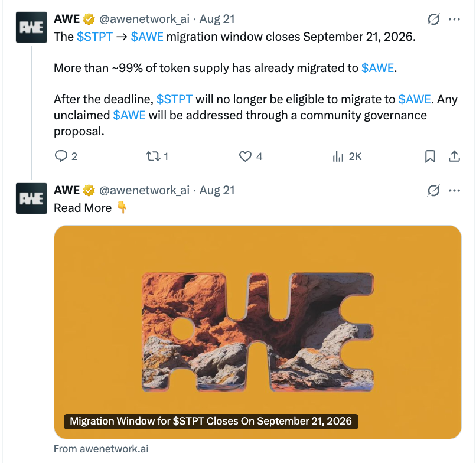The image size is (476, 463).
Task: Open the Aug 21 timestamp of first tweet
Action: [217, 19]
